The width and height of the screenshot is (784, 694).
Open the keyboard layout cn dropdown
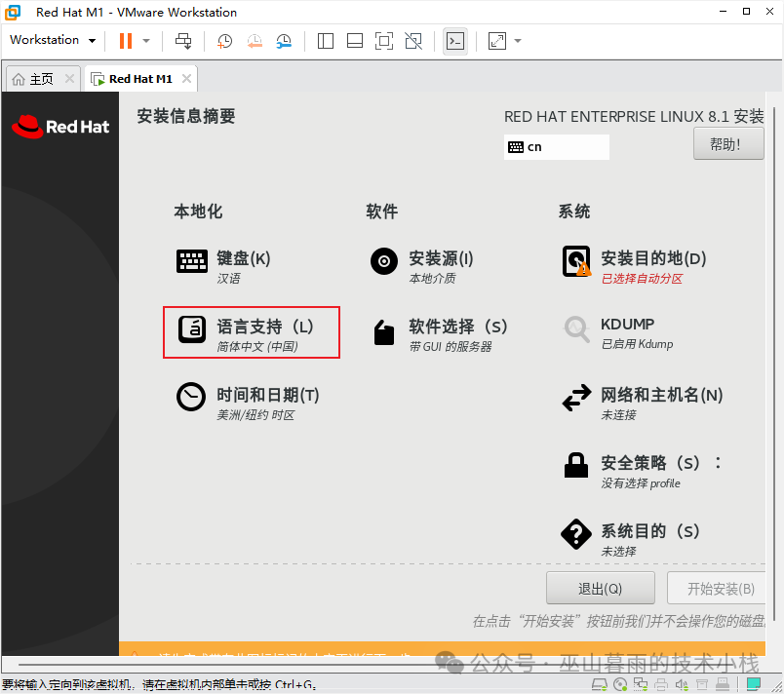pyautogui.click(x=556, y=147)
